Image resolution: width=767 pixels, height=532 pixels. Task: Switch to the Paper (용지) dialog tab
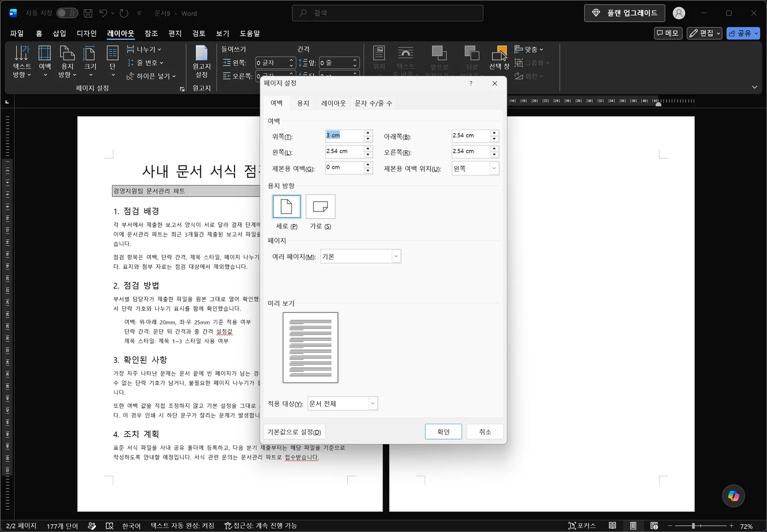pos(303,103)
